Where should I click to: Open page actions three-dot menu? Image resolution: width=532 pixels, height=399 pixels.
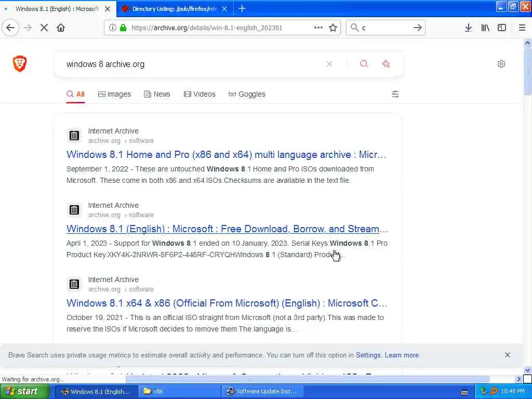coord(318,28)
